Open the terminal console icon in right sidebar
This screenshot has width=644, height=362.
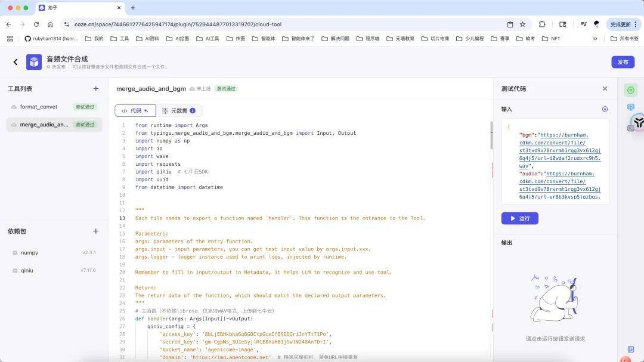[x=630, y=128]
